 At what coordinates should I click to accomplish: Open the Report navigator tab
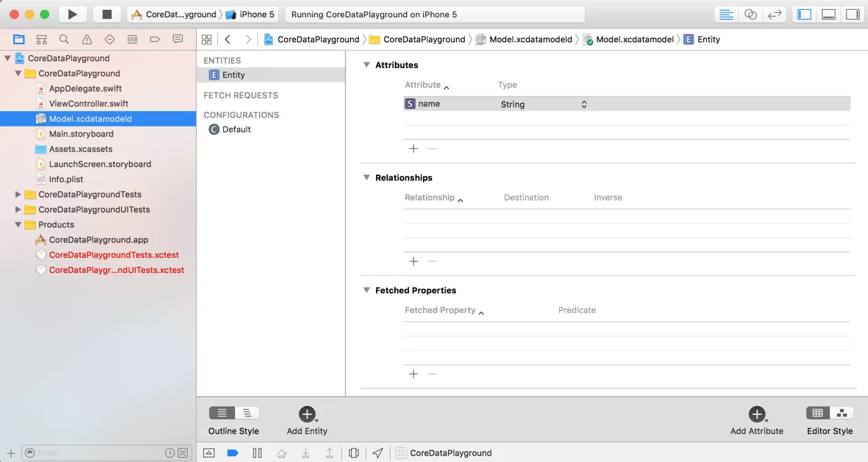pos(178,39)
